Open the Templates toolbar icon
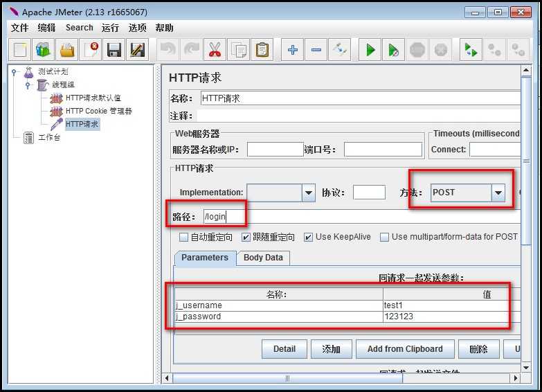The height and width of the screenshot is (392, 542). pyautogui.click(x=43, y=50)
